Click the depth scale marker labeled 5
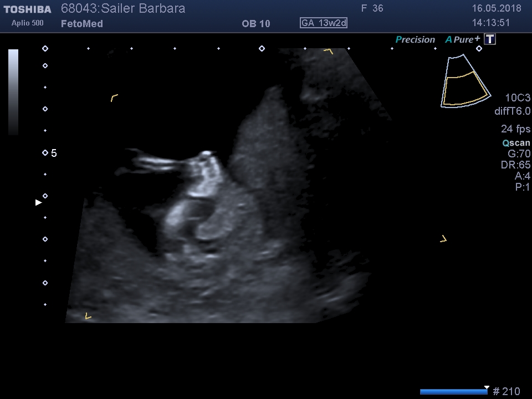This screenshot has width=532, height=399. 54,154
